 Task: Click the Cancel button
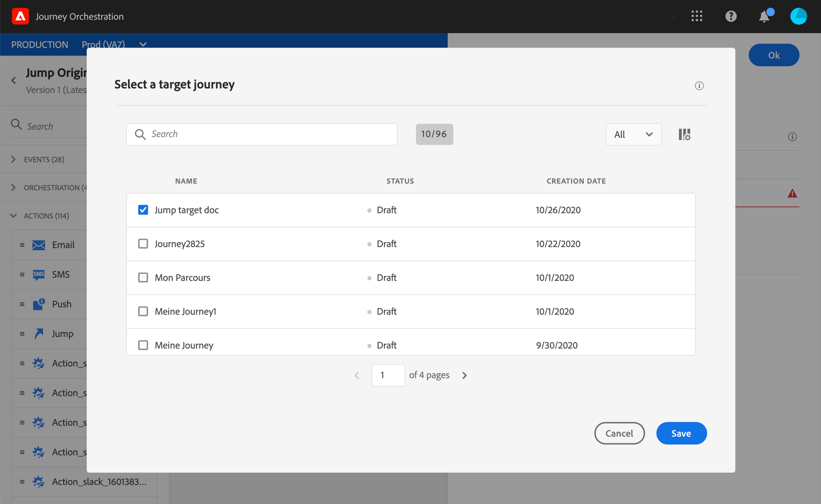[x=619, y=433]
